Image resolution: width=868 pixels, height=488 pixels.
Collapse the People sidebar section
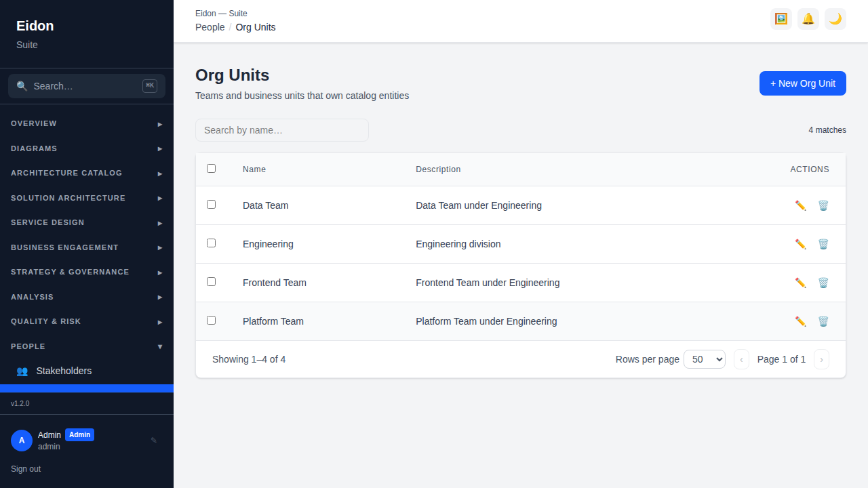tap(87, 346)
